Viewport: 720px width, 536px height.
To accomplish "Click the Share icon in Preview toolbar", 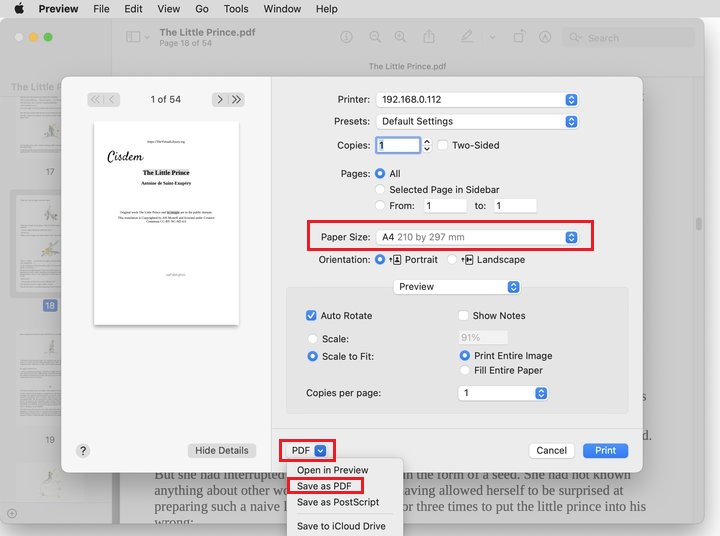I will pos(429,36).
